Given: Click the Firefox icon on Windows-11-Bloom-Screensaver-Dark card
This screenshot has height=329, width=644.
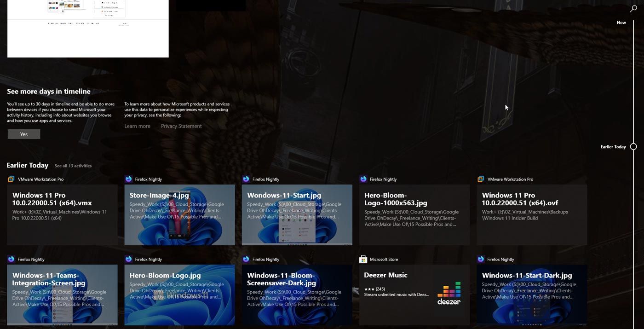Looking at the screenshot, I should (245, 259).
